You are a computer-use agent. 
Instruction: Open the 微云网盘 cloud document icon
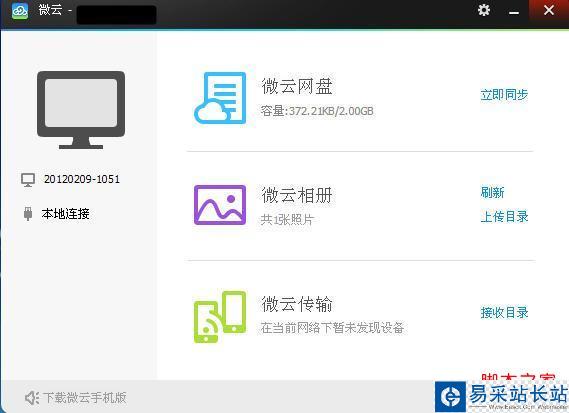coord(220,98)
